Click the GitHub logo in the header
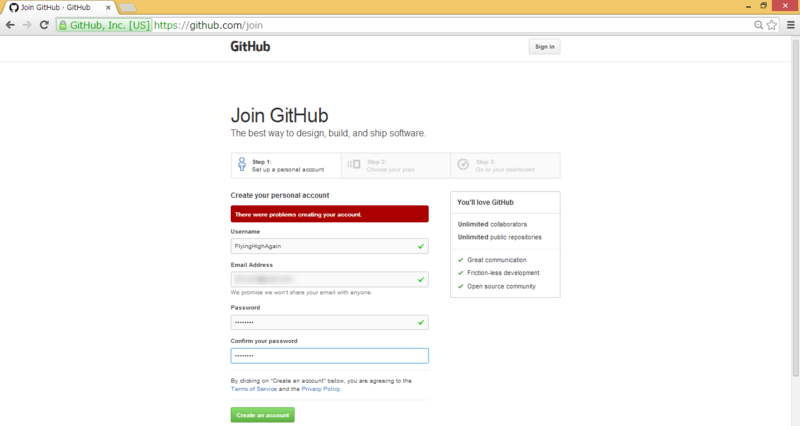This screenshot has height=426, width=800. pos(250,46)
